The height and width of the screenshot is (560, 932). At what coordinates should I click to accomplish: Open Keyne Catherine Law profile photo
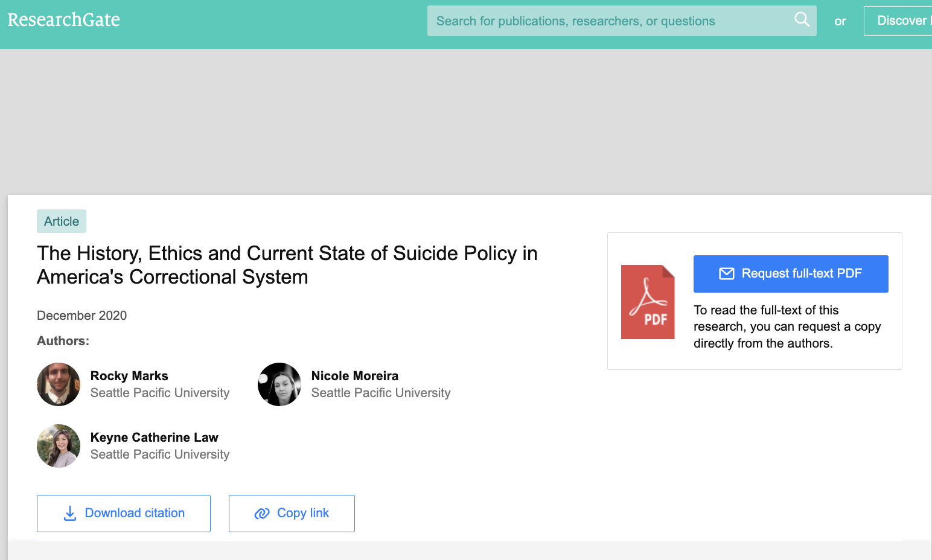(59, 446)
